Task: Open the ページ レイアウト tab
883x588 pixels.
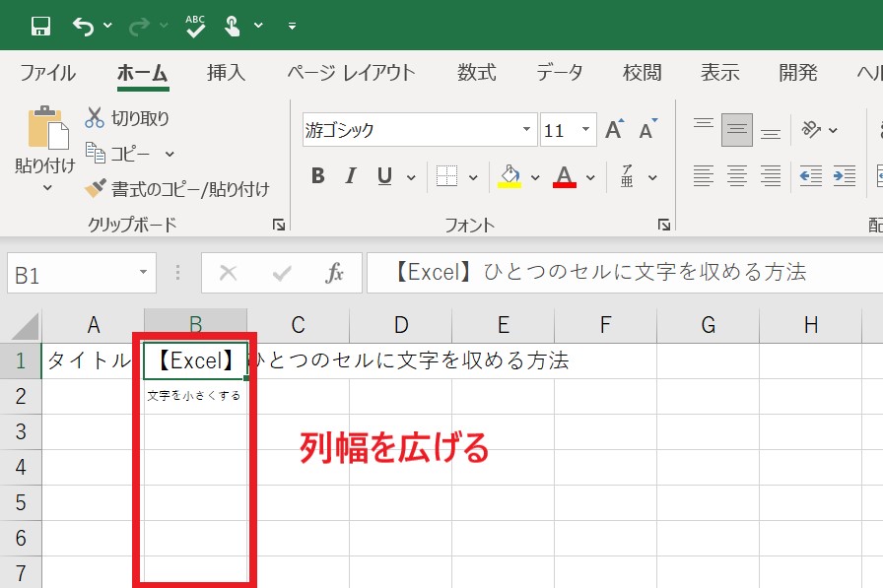Action: point(351,73)
